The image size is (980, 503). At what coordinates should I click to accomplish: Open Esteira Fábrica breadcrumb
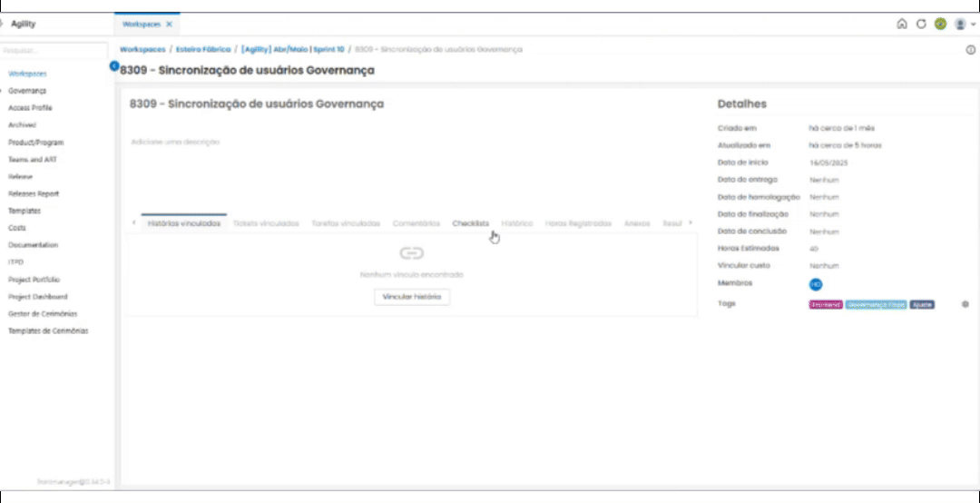(203, 49)
